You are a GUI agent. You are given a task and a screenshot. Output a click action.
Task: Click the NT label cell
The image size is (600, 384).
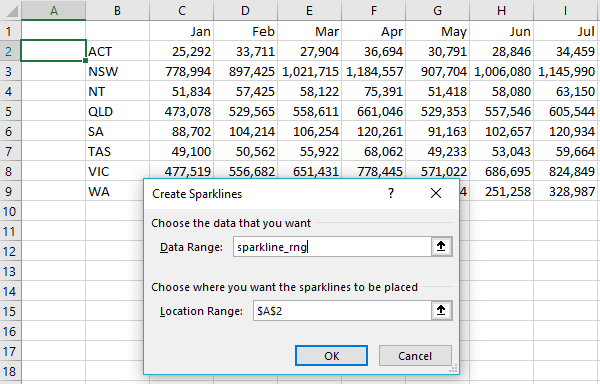coord(117,91)
